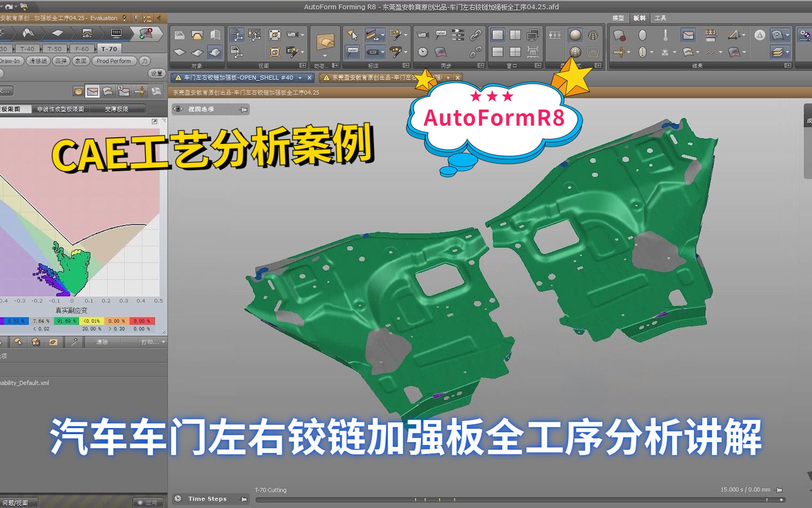Expand the dynamic section dropdown arrow
This screenshot has height=508, width=812.
click(325, 56)
